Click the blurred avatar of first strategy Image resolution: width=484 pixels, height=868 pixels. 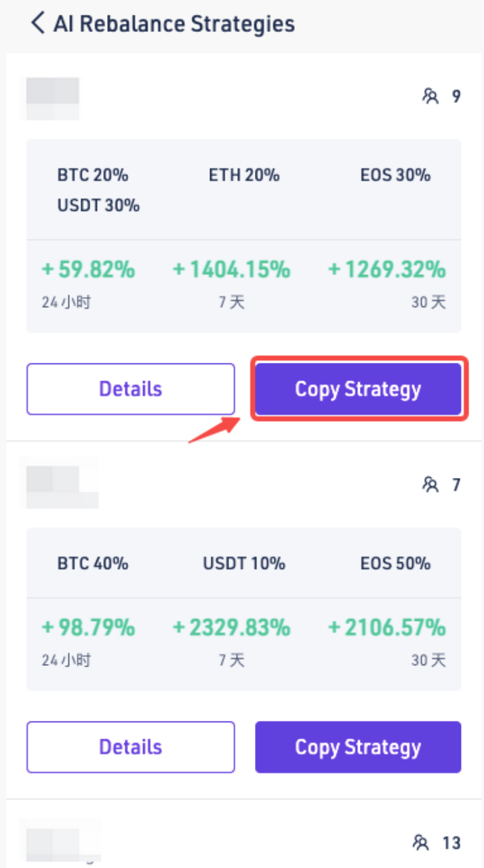(53, 98)
